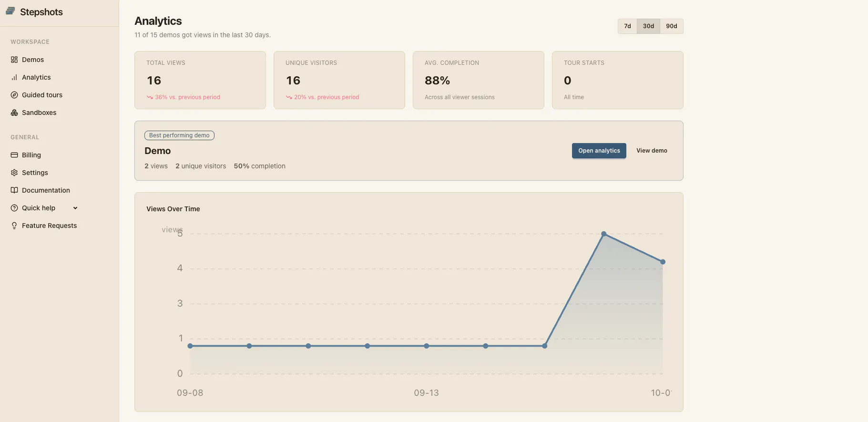
Task: Click the Stepshots brand name
Action: tap(41, 12)
